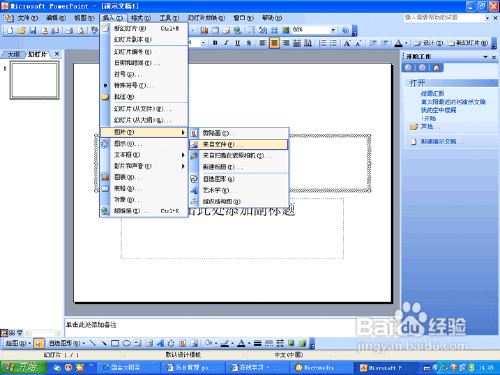Choose AutoShapes (自选图形) in Picture submenu
This screenshot has height=375, width=500.
pyautogui.click(x=239, y=179)
